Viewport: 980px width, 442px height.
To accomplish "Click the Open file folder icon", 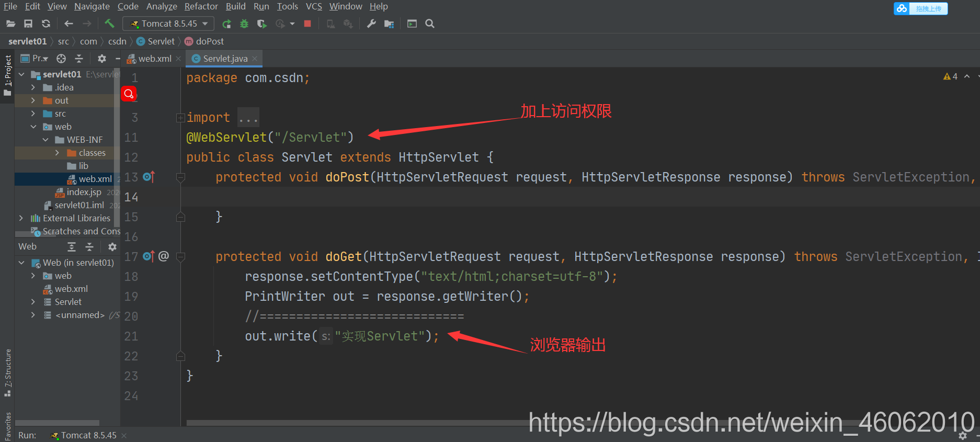I will pos(10,24).
